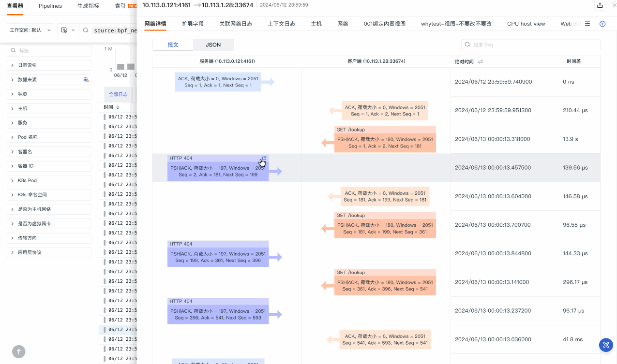Click time difference value 41.8 ms
Screen dimensions: 617x364
pyautogui.click(x=572, y=339)
